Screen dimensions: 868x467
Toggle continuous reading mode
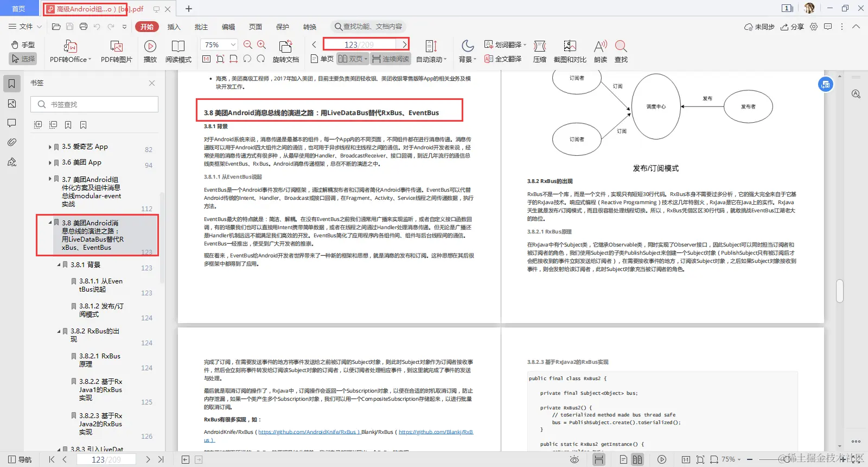tap(391, 59)
